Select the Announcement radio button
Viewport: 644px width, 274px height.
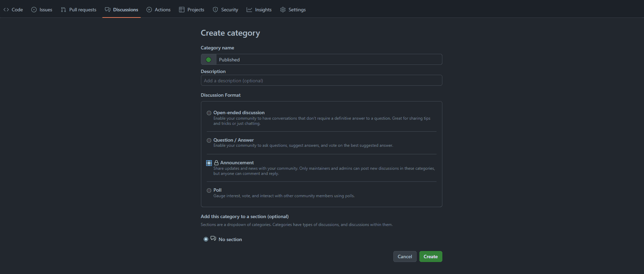pyautogui.click(x=209, y=163)
